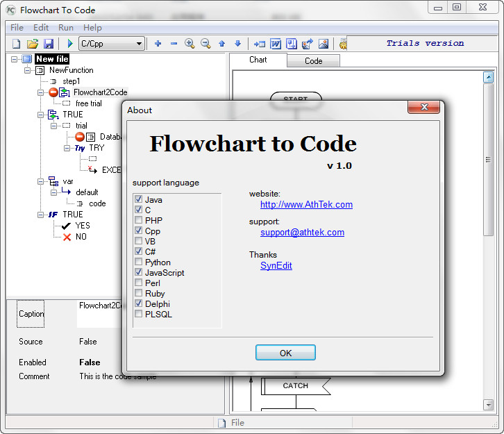The image size is (504, 434).
Task: Select the NO branch with the red X
Action: point(81,237)
